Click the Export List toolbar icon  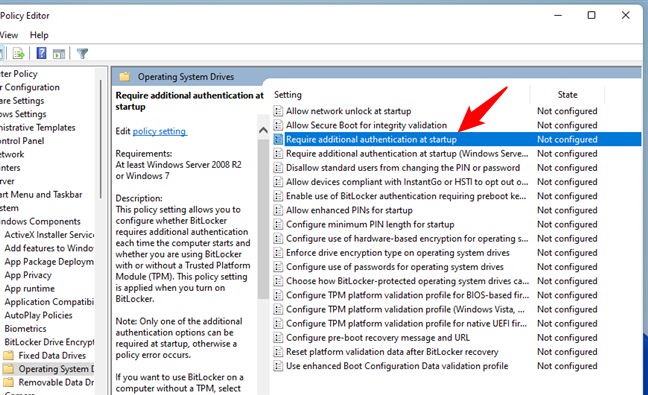tap(19, 53)
